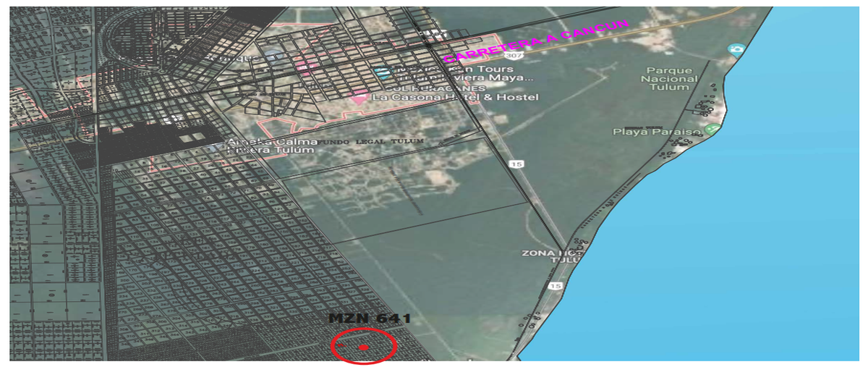
Task: Click the 'FUNDO LEGAL TULUM' label
Action: click(x=370, y=142)
